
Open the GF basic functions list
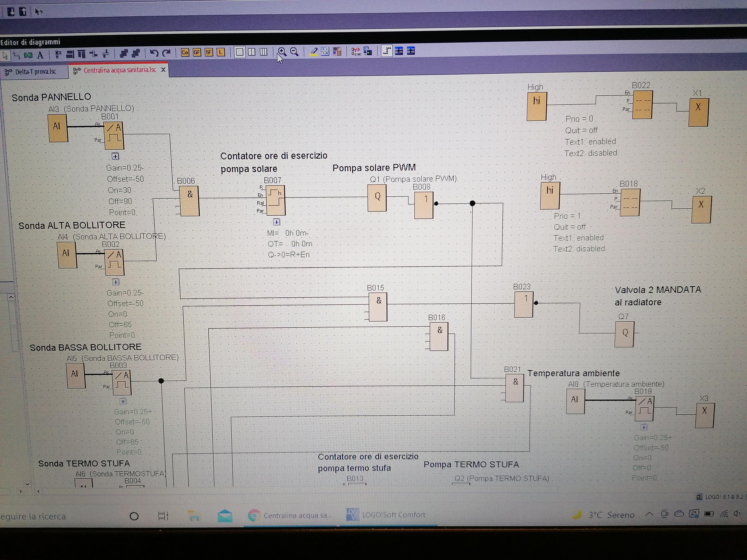[197, 52]
